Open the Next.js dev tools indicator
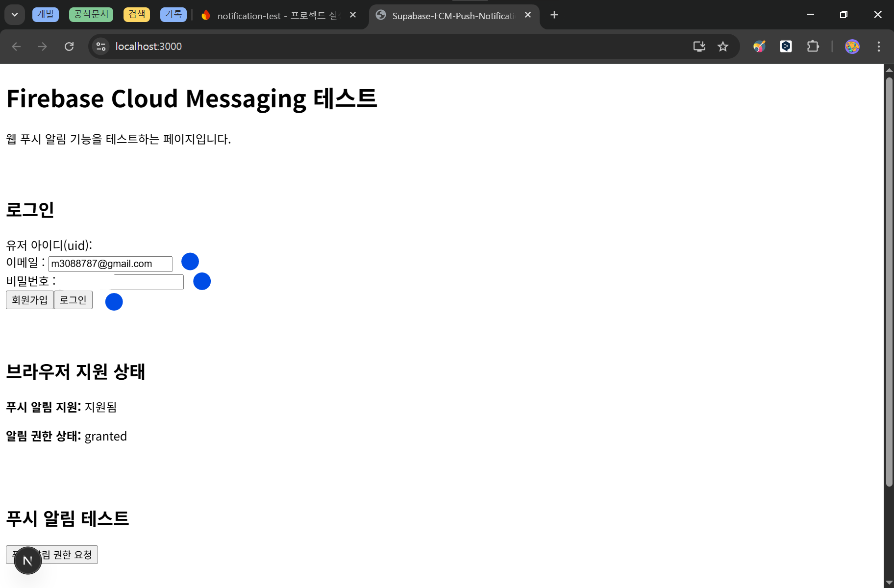 (x=28, y=561)
